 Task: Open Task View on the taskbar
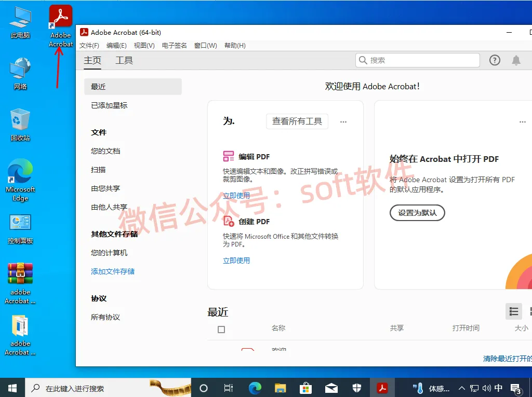pyautogui.click(x=229, y=388)
